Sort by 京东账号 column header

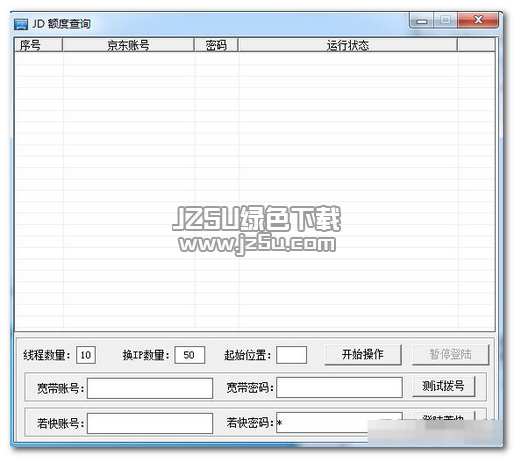pos(128,45)
